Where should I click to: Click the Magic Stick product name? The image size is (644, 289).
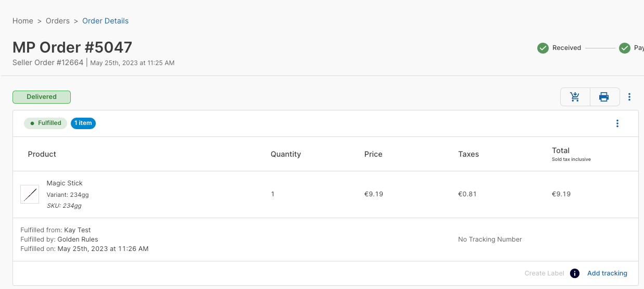click(65, 183)
